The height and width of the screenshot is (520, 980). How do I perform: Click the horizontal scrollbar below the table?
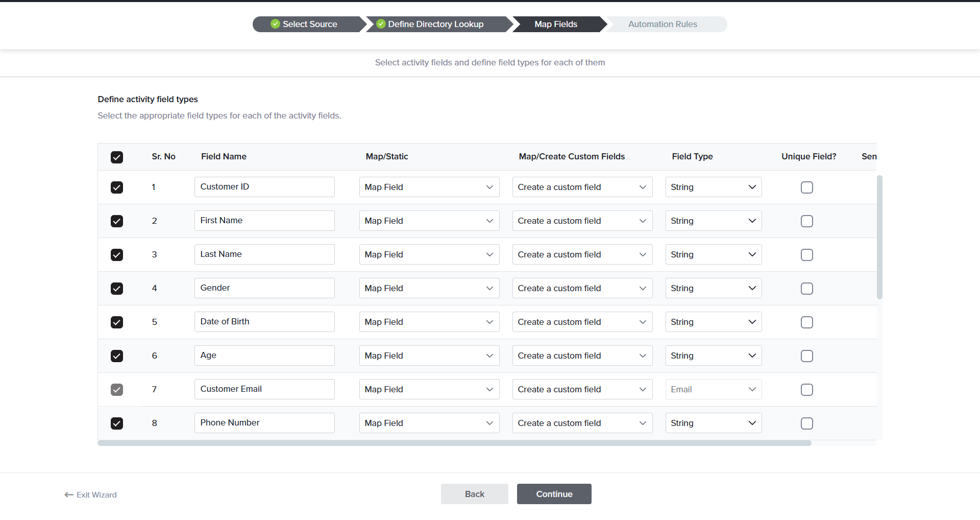[x=454, y=443]
